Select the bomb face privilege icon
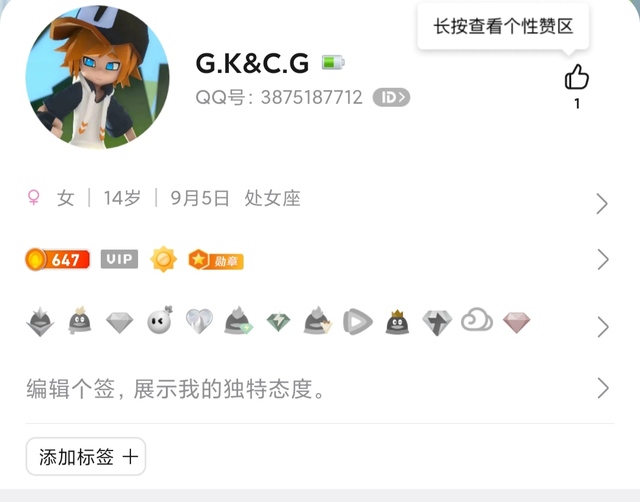Image resolution: width=640 pixels, height=502 pixels. [x=160, y=320]
